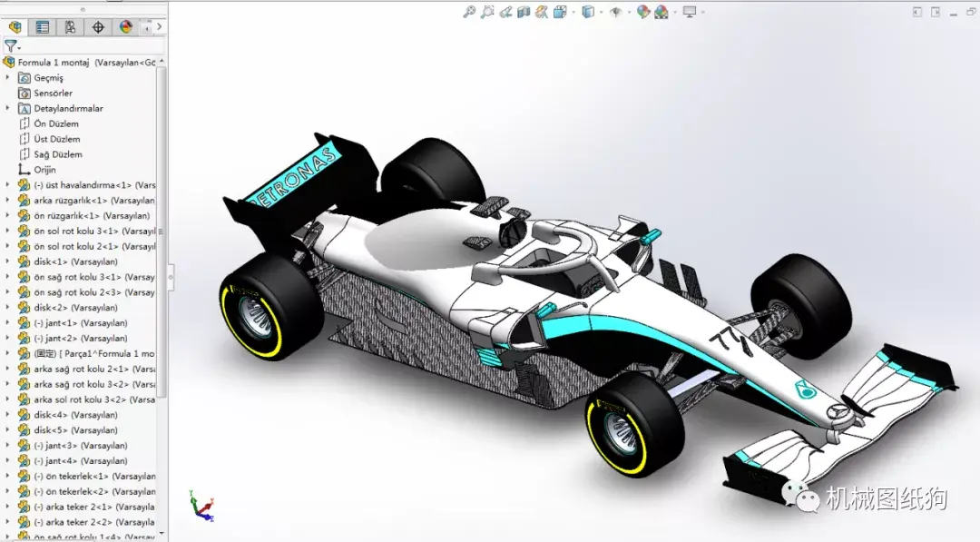Select (-) ön tekerlek<1> component
The image size is (980, 542).
tap(86, 476)
